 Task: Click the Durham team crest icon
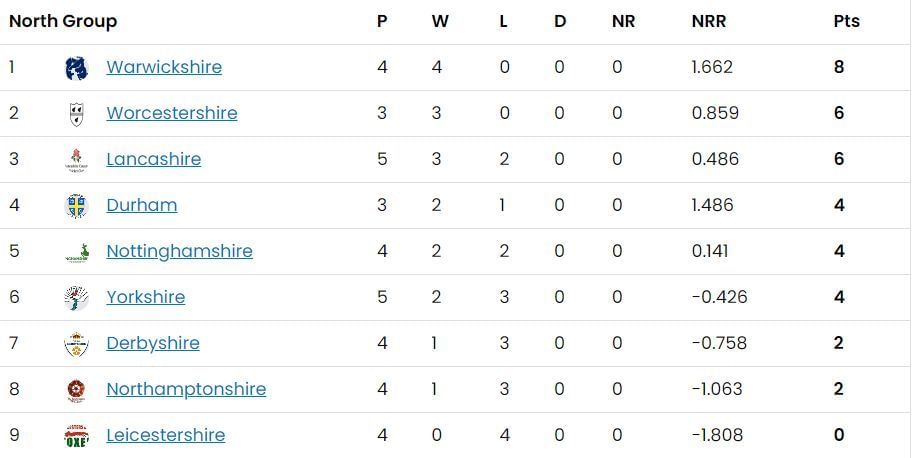pyautogui.click(x=76, y=206)
